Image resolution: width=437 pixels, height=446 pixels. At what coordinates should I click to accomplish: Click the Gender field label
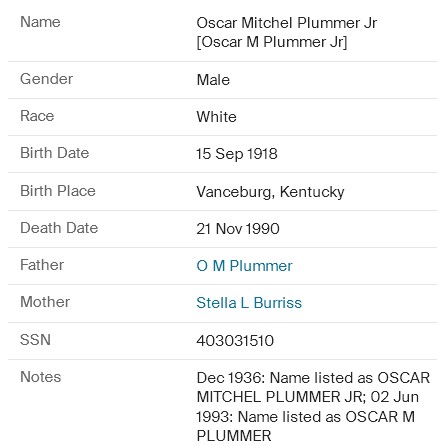coord(46,79)
